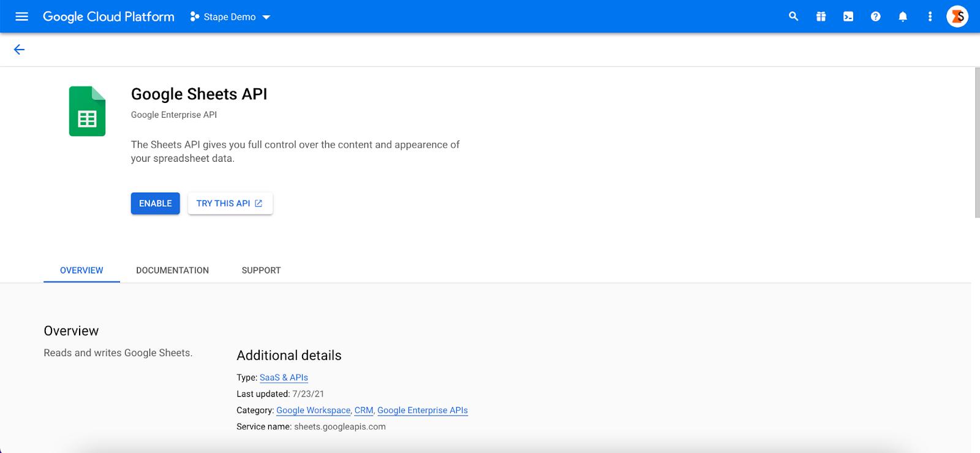
Task: Go back using the arrow icon
Action: (19, 50)
